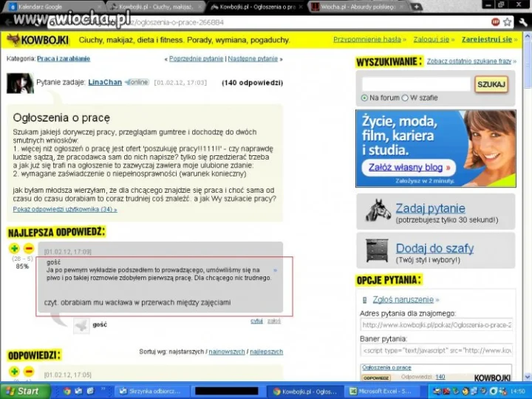Close the Kalendarz Google tab
The height and width of the screenshot is (399, 532).
point(100,7)
